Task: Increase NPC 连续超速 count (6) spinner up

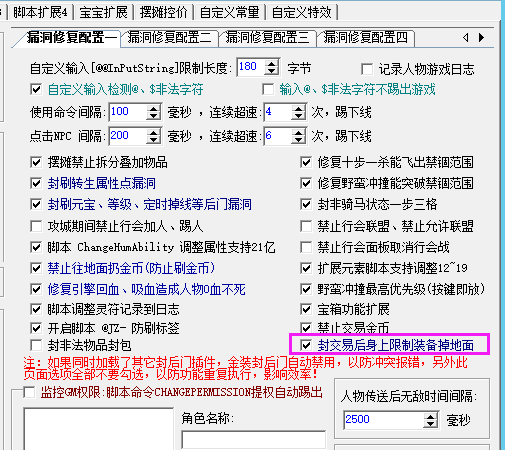Action: tap(298, 132)
